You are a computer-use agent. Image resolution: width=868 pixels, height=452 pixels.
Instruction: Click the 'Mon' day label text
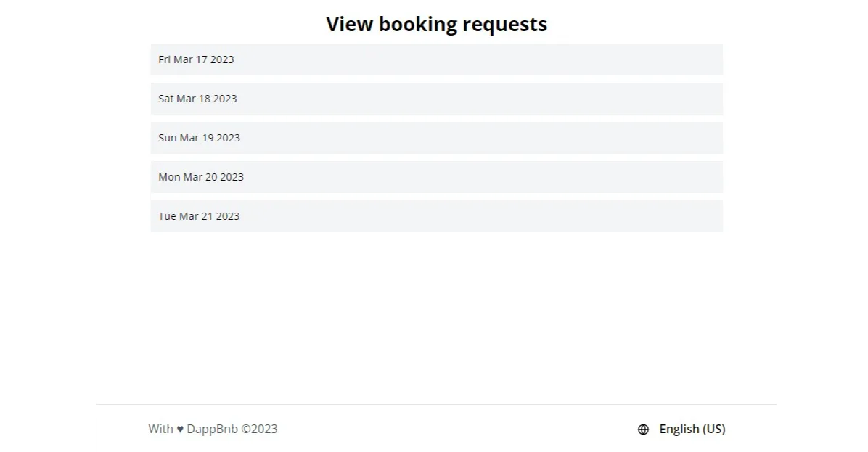169,177
